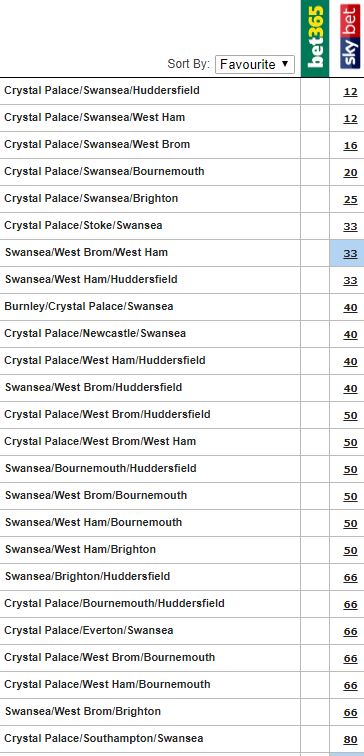The width and height of the screenshot is (364, 756).
Task: Click the Sky Bet bookmaker logo
Action: click(350, 36)
